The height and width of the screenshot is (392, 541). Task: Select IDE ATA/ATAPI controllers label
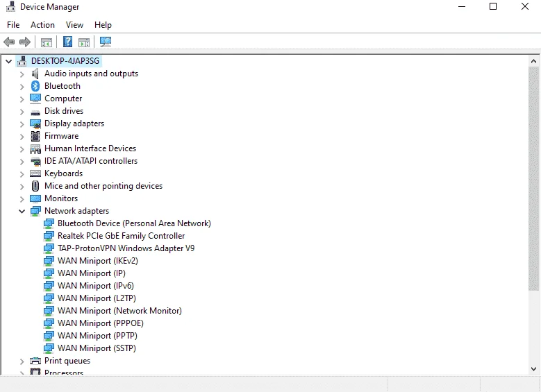91,161
